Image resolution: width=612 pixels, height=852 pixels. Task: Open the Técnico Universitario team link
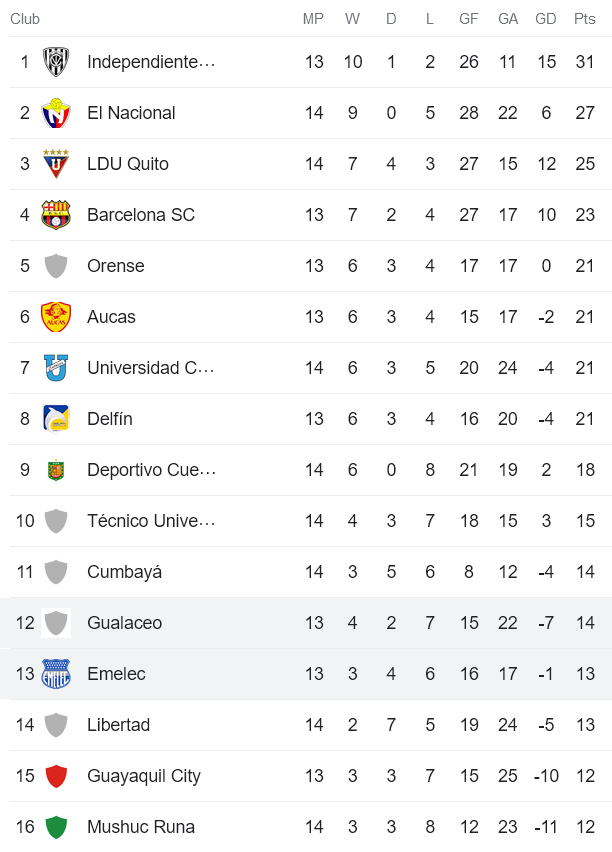151,521
